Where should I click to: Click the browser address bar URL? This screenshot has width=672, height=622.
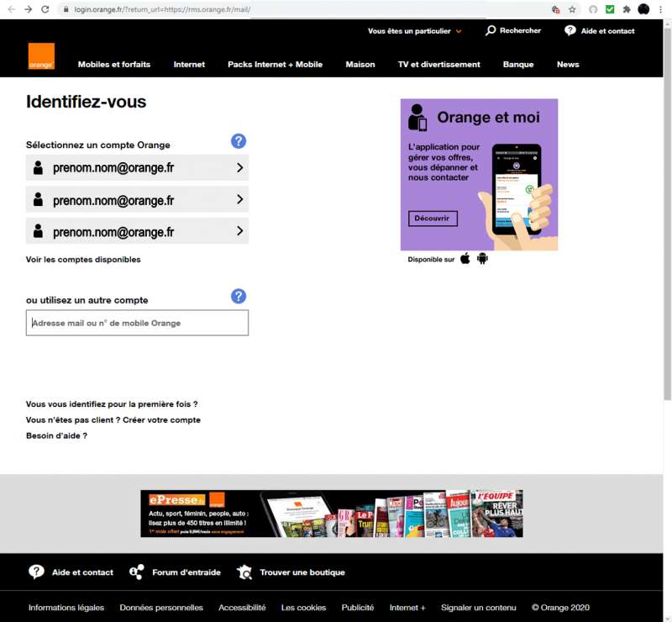coord(162,9)
